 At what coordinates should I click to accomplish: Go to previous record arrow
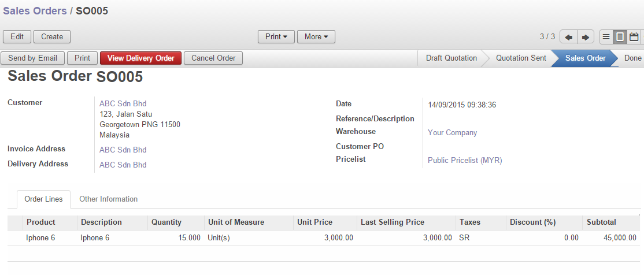[x=569, y=37]
